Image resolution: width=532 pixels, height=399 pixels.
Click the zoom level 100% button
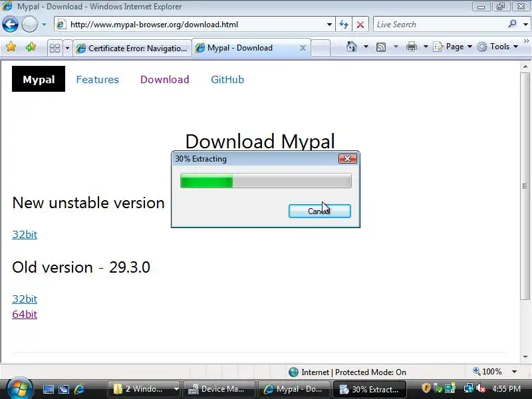tap(487, 372)
